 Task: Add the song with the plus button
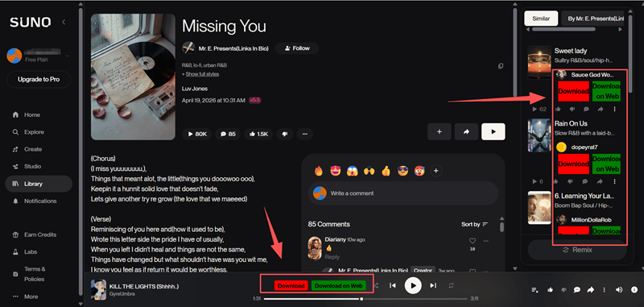(x=439, y=132)
